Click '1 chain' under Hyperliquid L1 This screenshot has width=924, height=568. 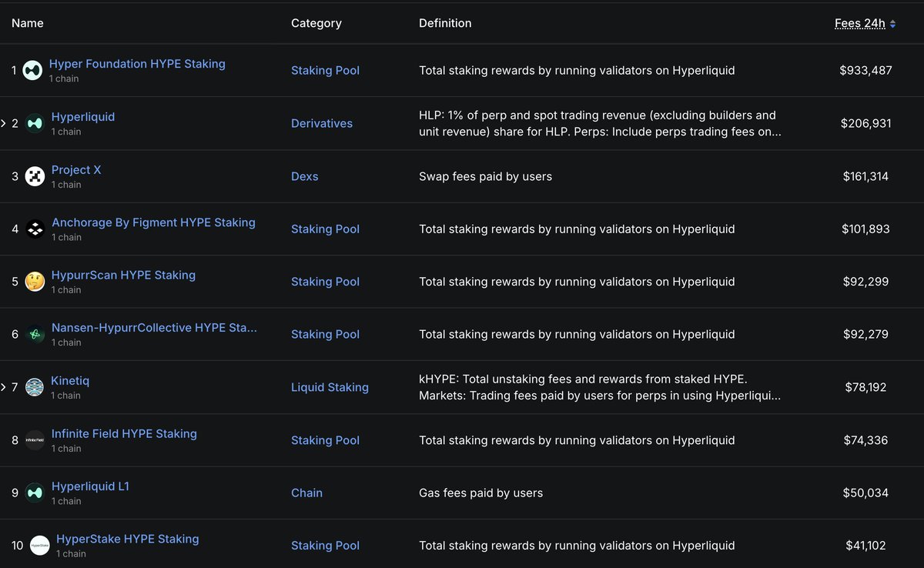click(66, 501)
